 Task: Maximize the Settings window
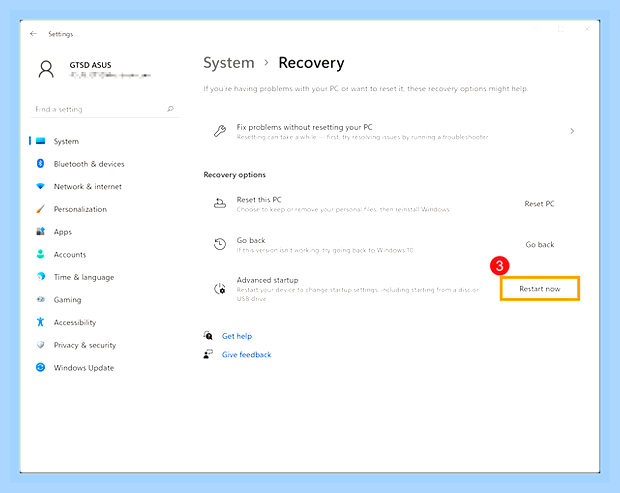pyautogui.click(x=561, y=29)
